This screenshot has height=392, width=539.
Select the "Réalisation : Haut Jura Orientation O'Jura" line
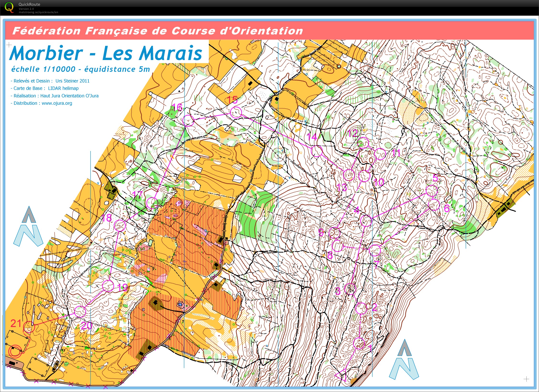[x=55, y=96]
